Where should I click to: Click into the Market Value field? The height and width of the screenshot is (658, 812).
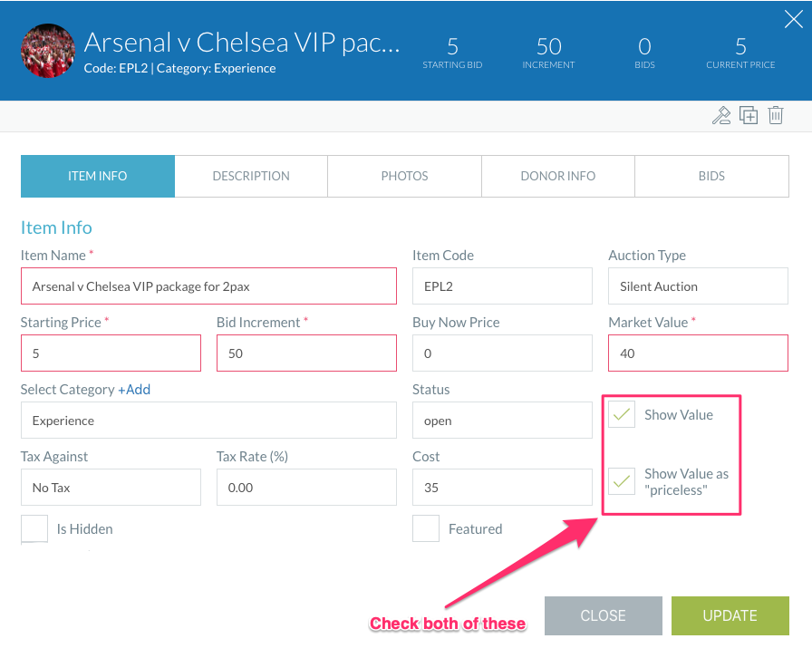click(x=698, y=353)
